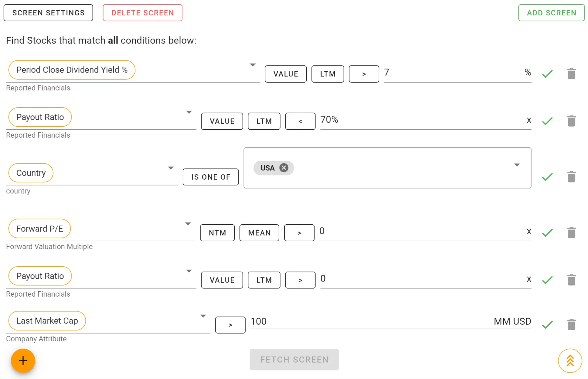The width and height of the screenshot is (588, 379).
Task: Remove the Country condition with trash icon
Action: point(571,177)
